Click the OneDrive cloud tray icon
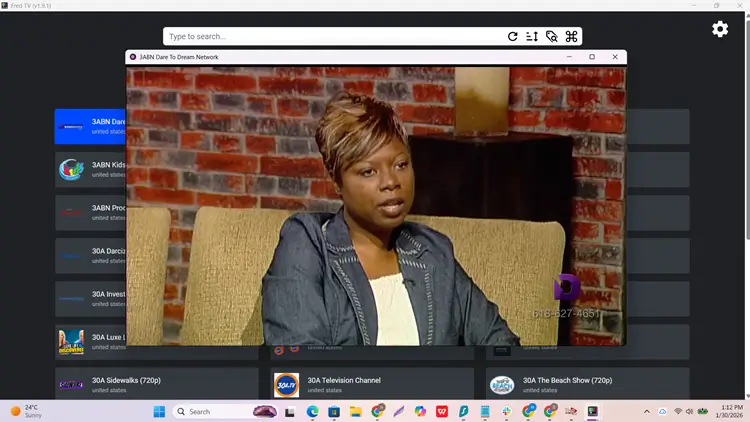This screenshot has width=750, height=422. pyautogui.click(x=662, y=411)
